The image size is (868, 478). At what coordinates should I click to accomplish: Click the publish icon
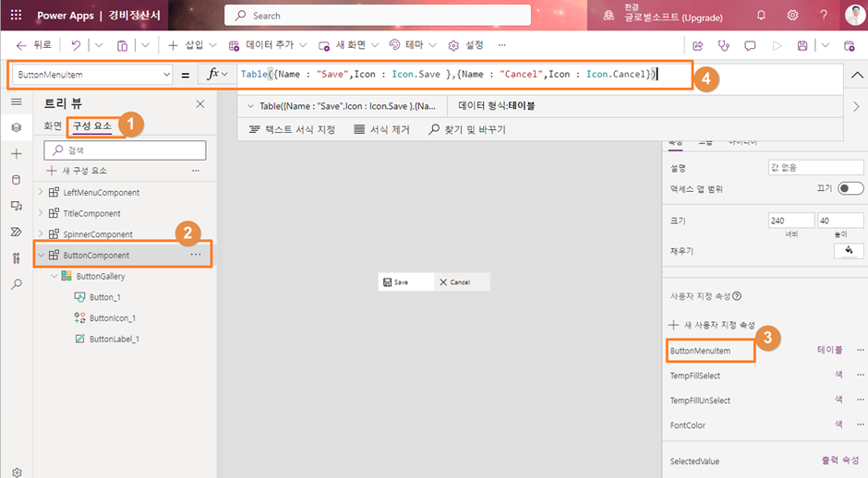point(850,45)
